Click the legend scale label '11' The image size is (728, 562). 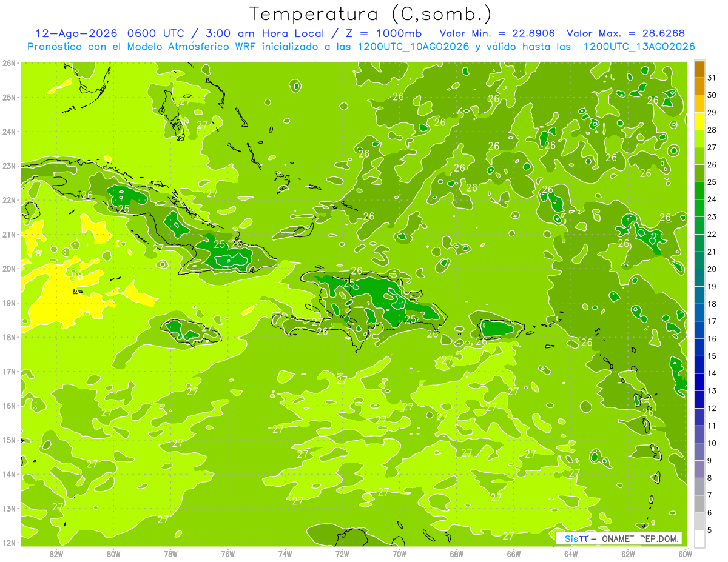712,426
